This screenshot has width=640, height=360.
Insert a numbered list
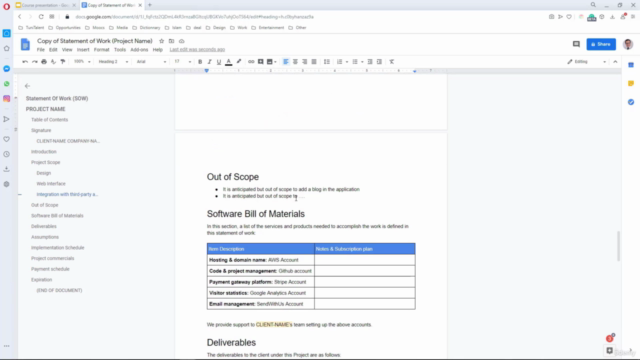point(340,62)
